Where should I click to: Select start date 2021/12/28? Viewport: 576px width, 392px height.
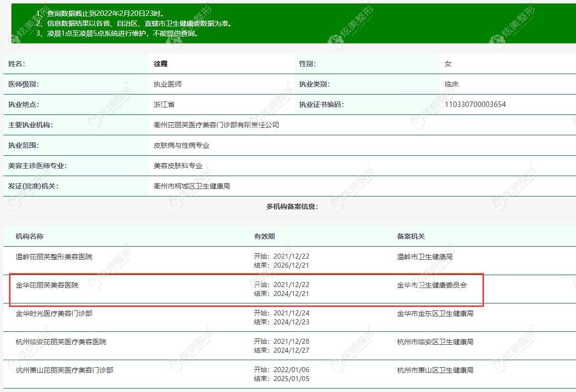tap(291, 341)
